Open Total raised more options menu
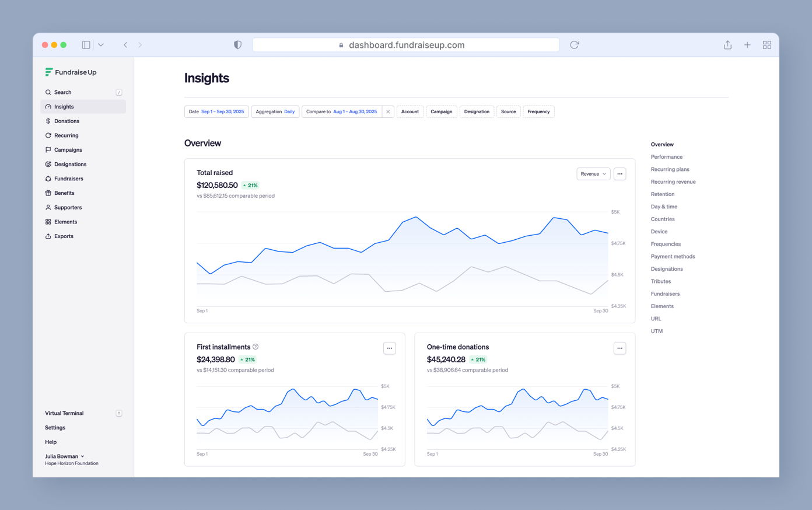812x510 pixels. [619, 174]
